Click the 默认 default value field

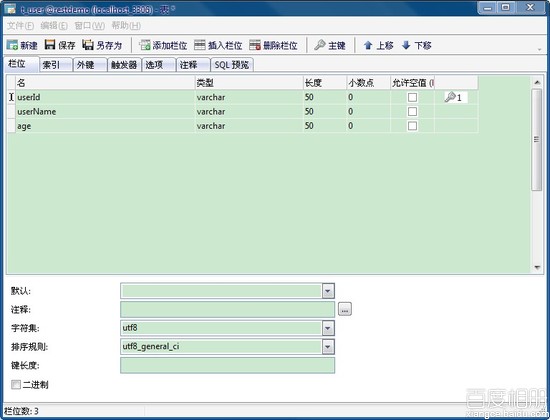[x=221, y=291]
